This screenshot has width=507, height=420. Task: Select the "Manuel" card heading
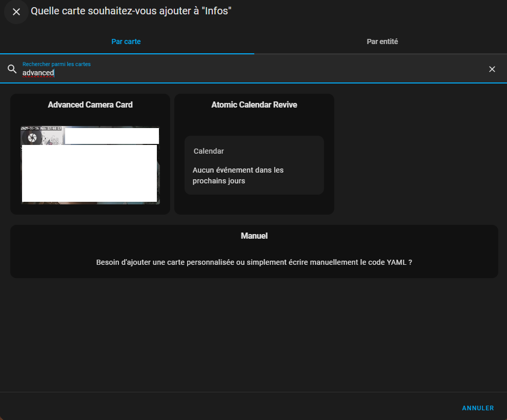pos(254,236)
